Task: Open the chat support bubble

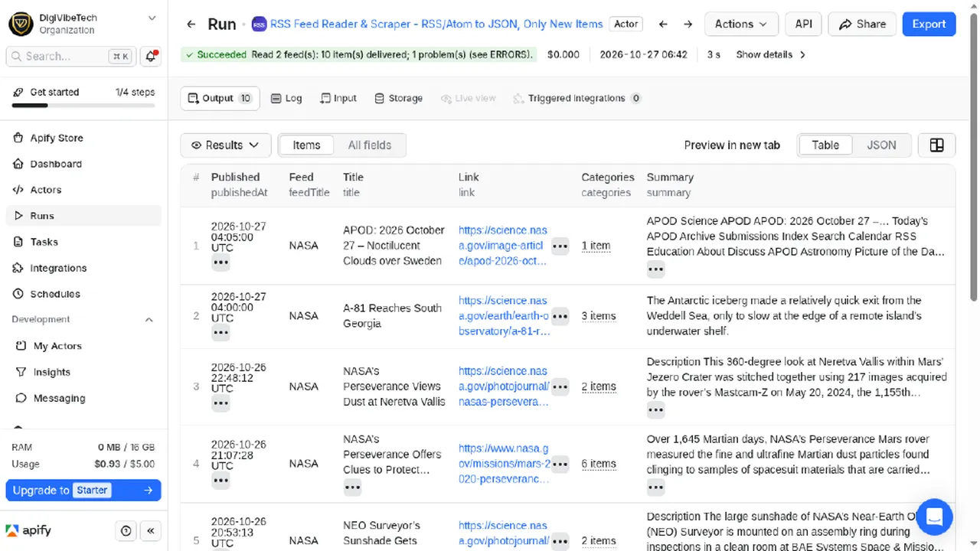Action: [x=934, y=517]
